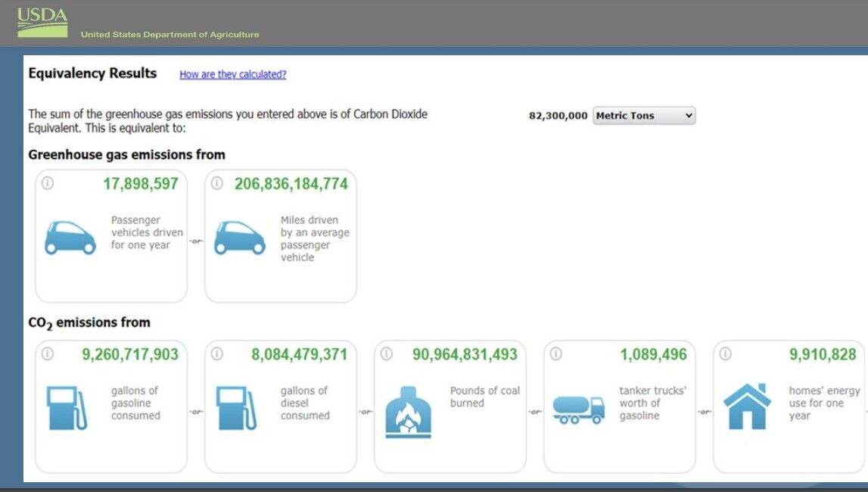Screen dimensions: 868x492
Task: Click the tanker truck icon
Action: point(578,410)
